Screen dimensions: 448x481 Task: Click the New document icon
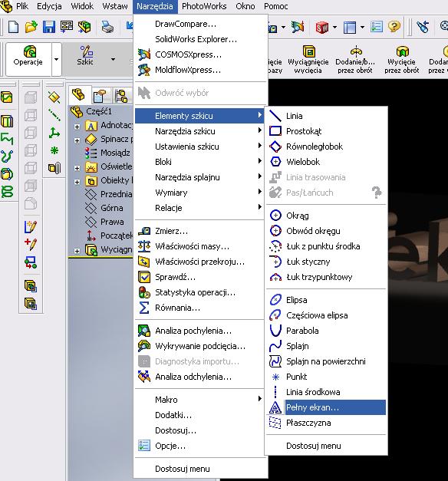[13, 27]
